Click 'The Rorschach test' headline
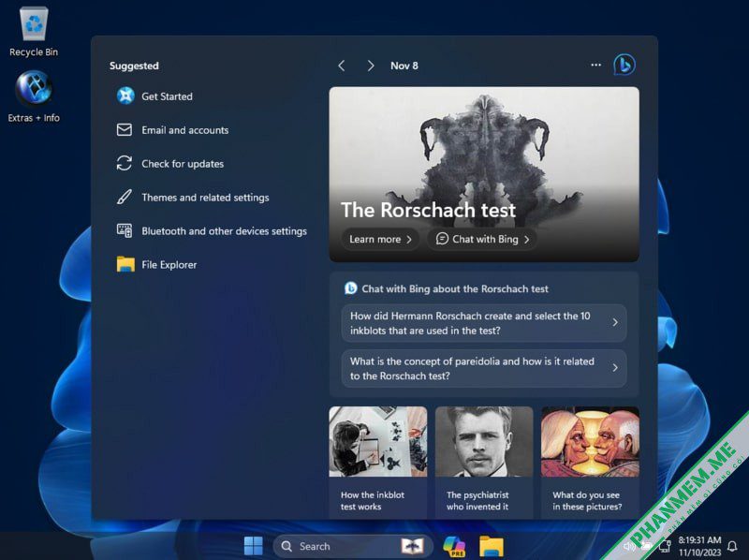The height and width of the screenshot is (560, 749). (428, 210)
